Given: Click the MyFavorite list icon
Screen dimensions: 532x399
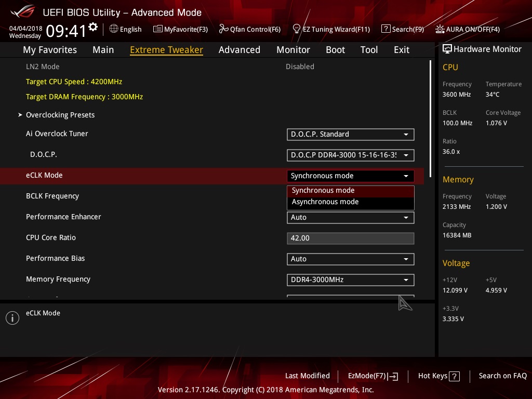Looking at the screenshot, I should point(157,29).
